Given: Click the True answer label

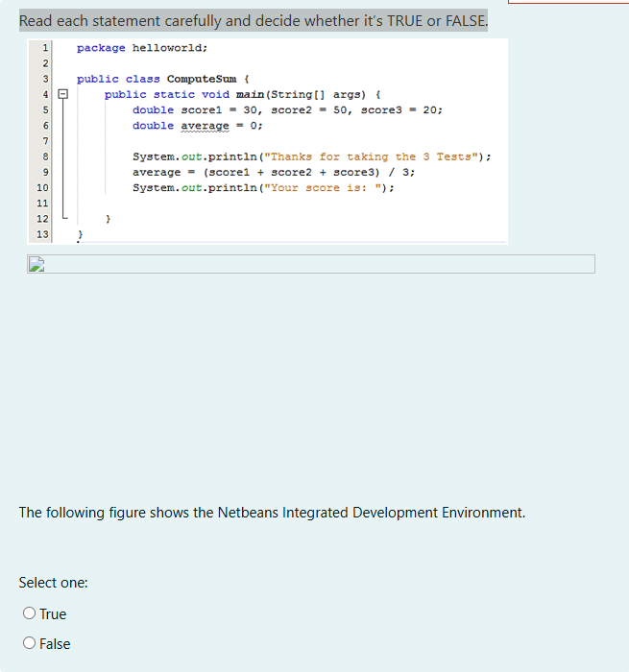Looking at the screenshot, I should pos(53,614).
